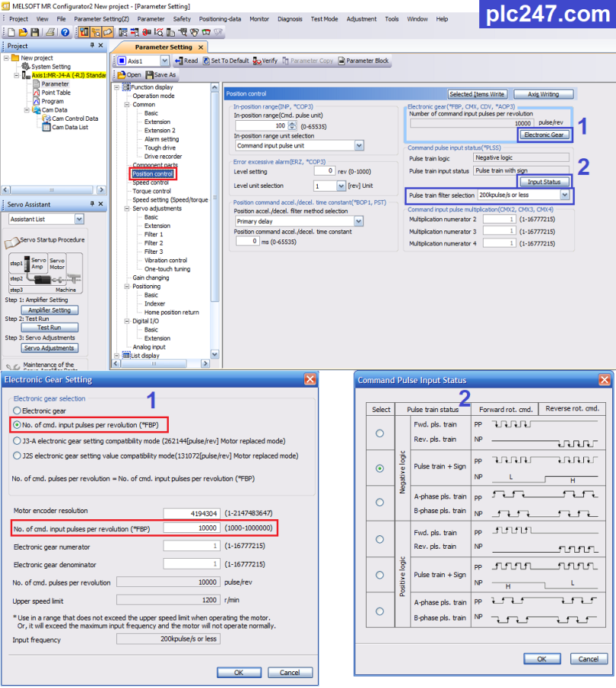Select the Electronic gear radio button
Viewport: 616px width, 688px height.
[x=16, y=411]
